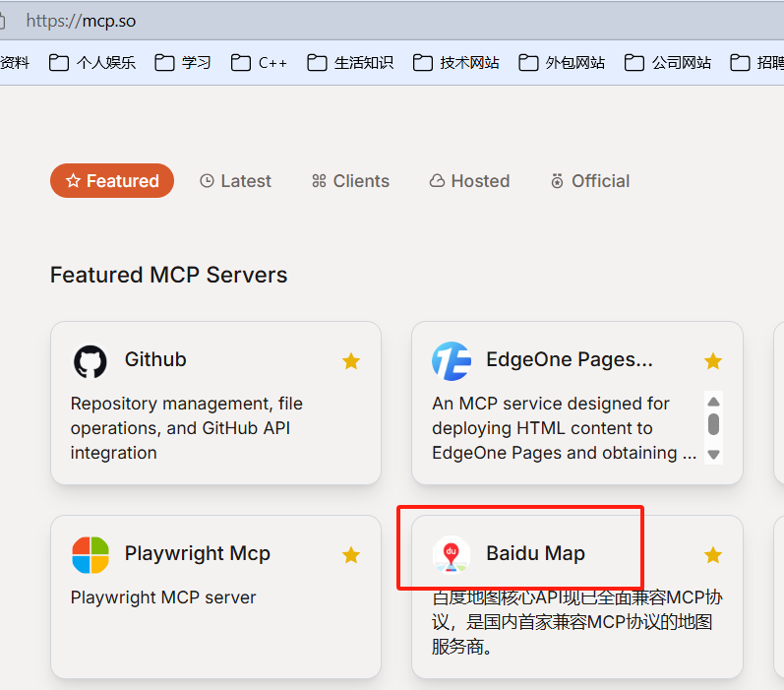Click the GitHub octocat logo icon
This screenshot has width=784, height=690.
pos(90,361)
